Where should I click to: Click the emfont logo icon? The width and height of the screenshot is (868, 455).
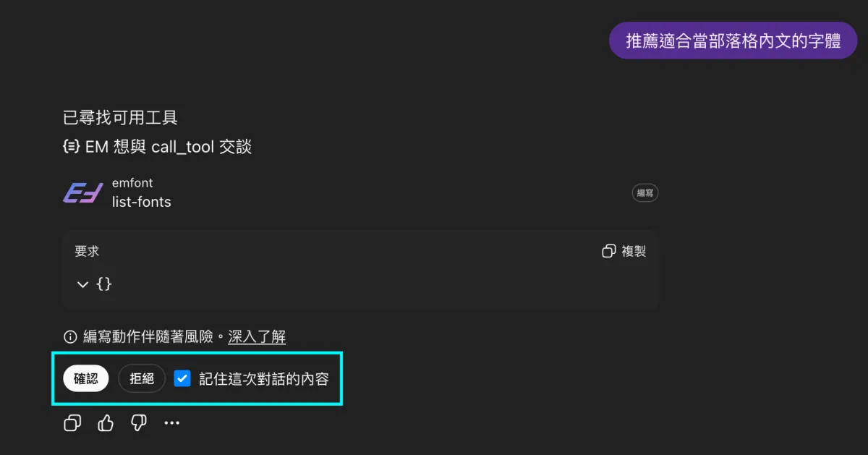[82, 192]
